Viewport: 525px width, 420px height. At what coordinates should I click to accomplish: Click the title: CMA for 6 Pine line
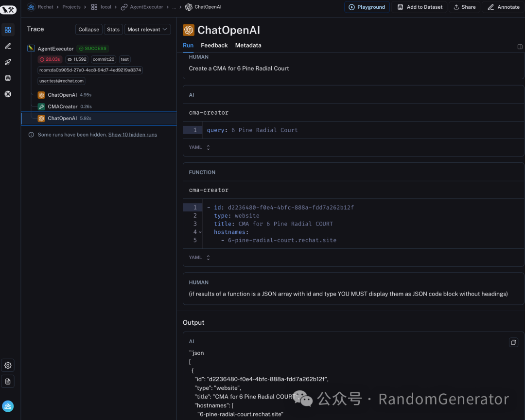(273, 224)
